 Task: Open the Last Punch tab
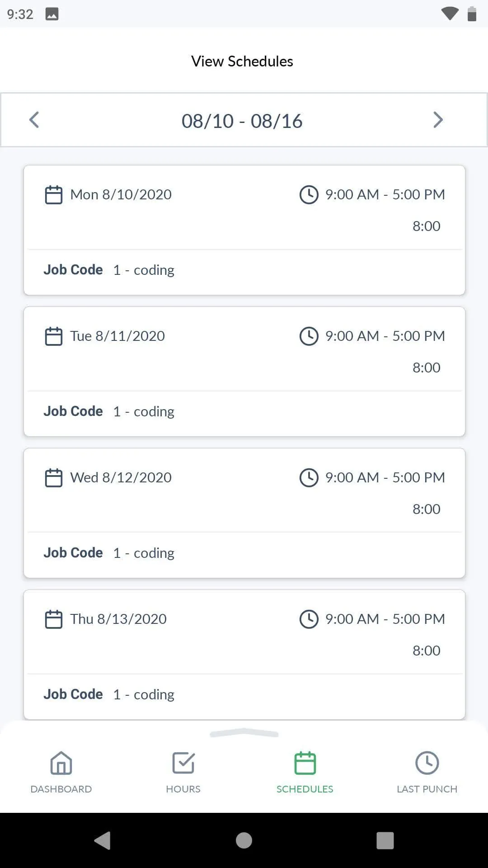tap(427, 772)
